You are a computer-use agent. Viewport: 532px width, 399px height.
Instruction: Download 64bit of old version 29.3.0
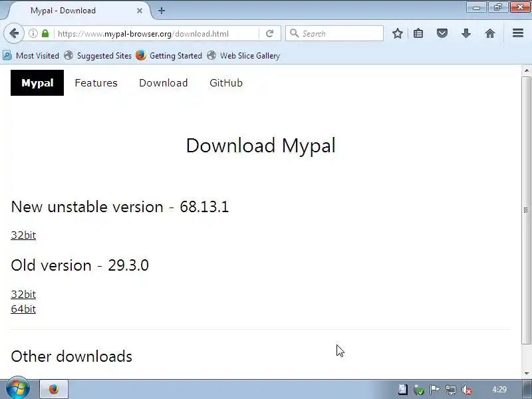point(23,309)
